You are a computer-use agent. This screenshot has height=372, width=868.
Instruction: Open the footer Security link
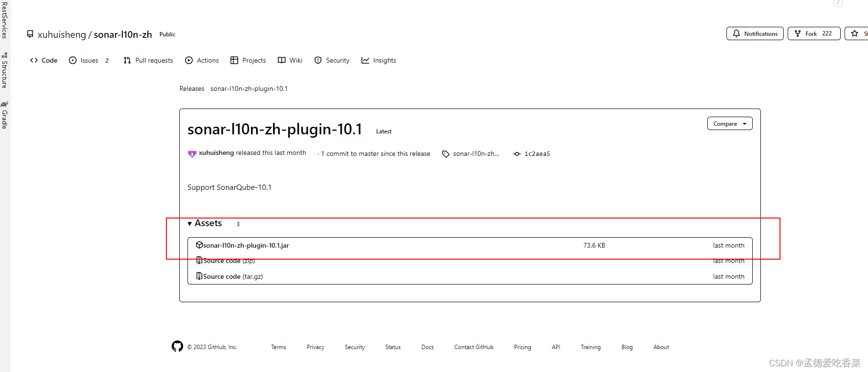click(355, 347)
